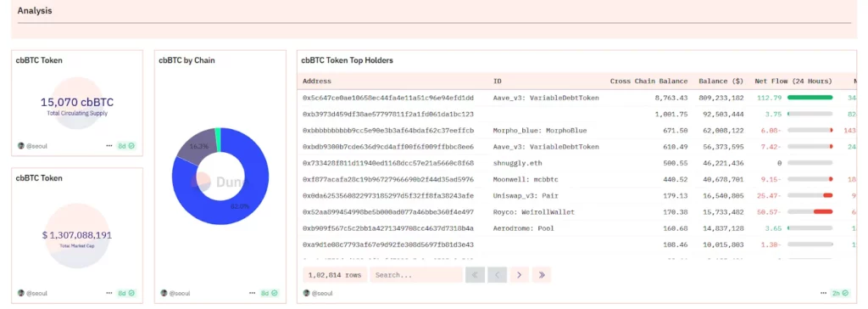Click 1,02,814 rows count label
The height and width of the screenshot is (309, 868).
click(x=335, y=274)
